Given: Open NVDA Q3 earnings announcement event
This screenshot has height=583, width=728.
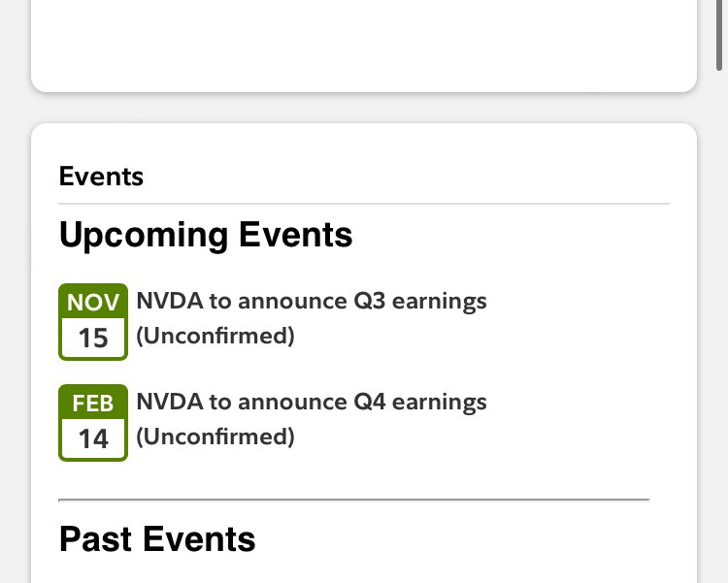Looking at the screenshot, I should [312, 302].
